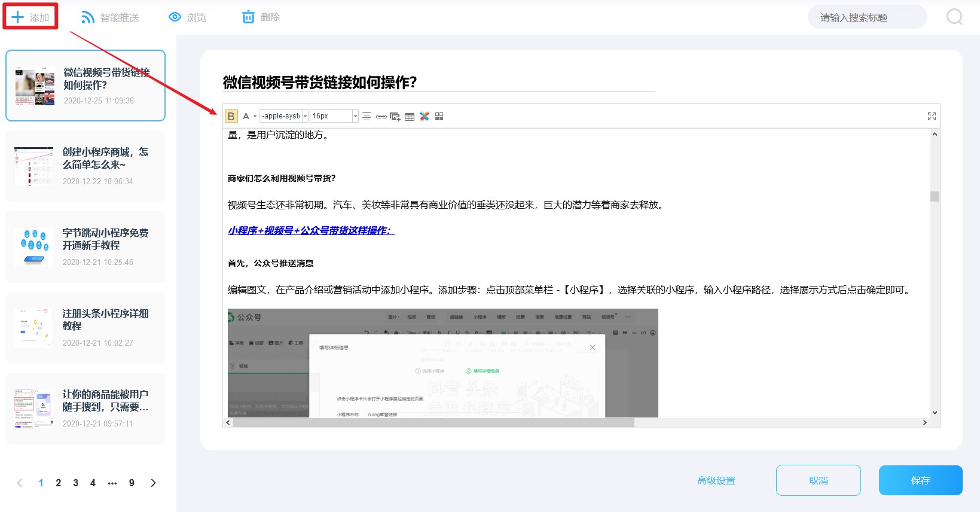Image resolution: width=980 pixels, height=512 pixels.
Task: Click the colorful cross plugin icon
Action: click(x=425, y=116)
